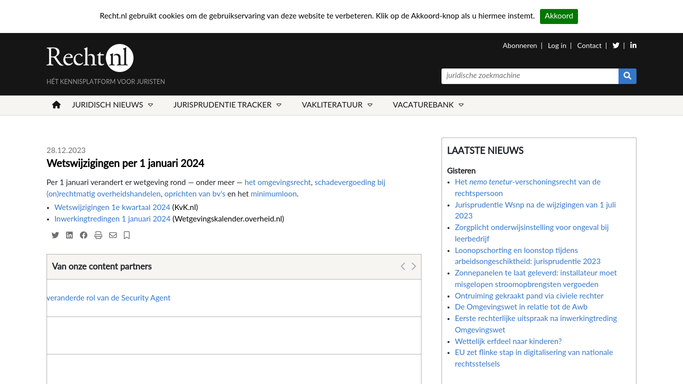Open 'Wettelijk erfdeel naar kinderen?' news link

(508, 341)
